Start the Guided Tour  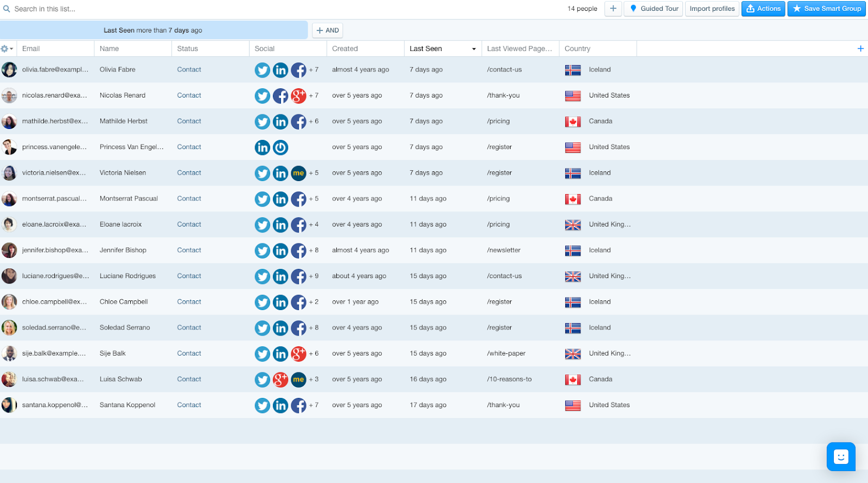[654, 9]
